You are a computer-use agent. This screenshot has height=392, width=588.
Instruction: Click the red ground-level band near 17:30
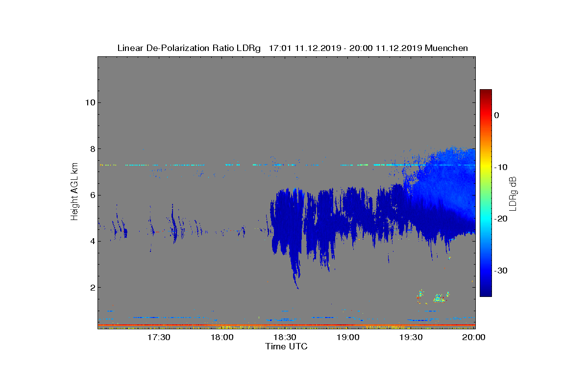tap(159, 325)
